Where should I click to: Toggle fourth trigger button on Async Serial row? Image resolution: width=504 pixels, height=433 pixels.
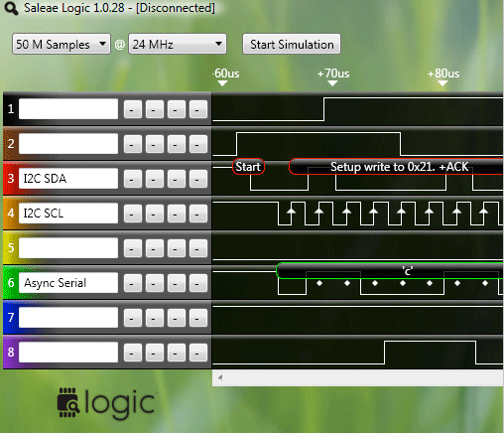[x=198, y=283]
